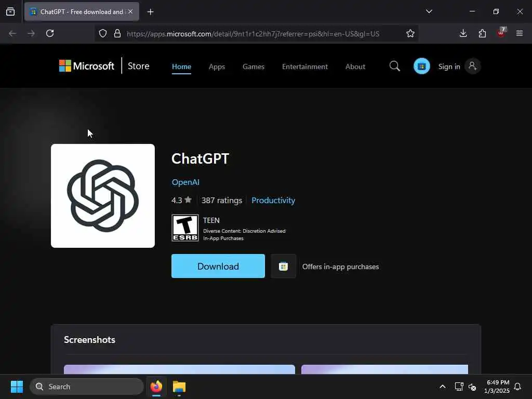Open the extensions puzzle icon
The width and height of the screenshot is (532, 399).
(x=482, y=33)
